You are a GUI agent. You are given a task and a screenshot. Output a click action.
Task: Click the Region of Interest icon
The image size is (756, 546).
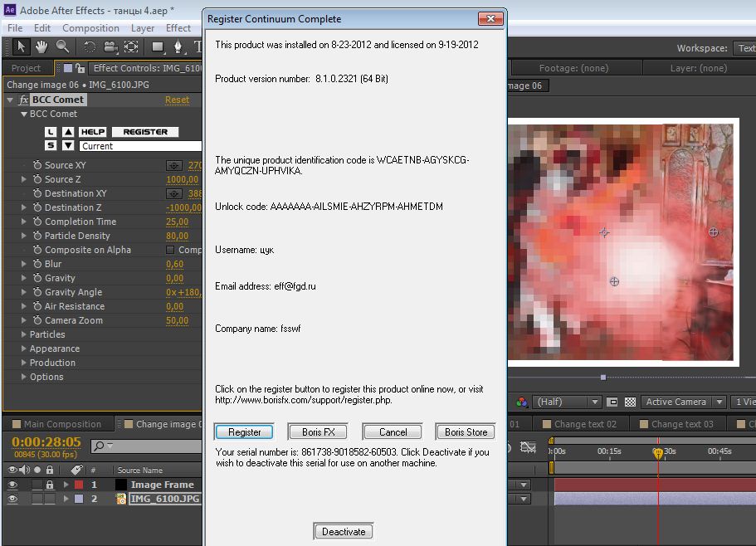612,402
